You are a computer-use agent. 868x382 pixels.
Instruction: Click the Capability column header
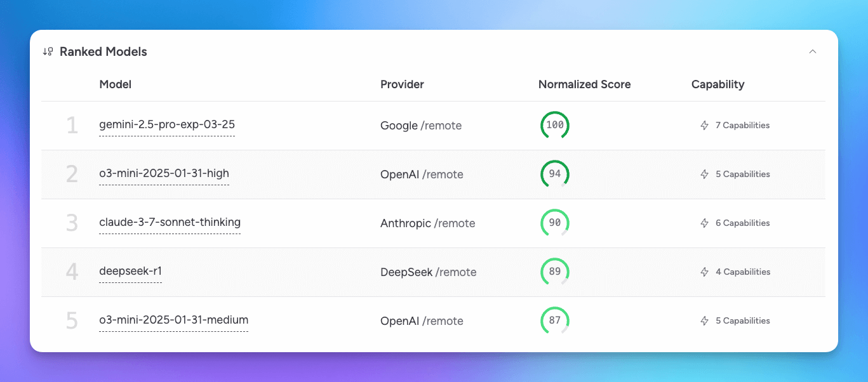click(718, 84)
